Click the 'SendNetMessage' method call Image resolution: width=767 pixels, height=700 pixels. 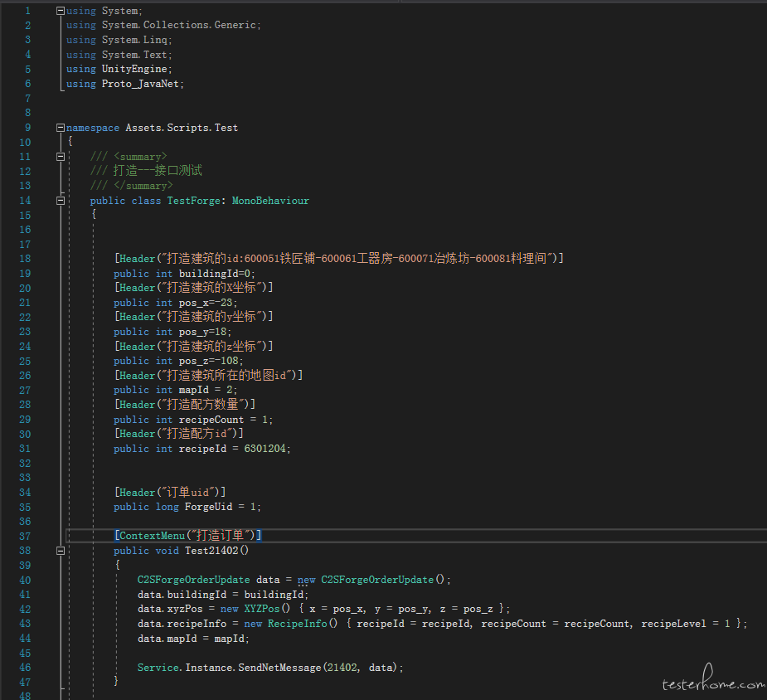tap(279, 668)
